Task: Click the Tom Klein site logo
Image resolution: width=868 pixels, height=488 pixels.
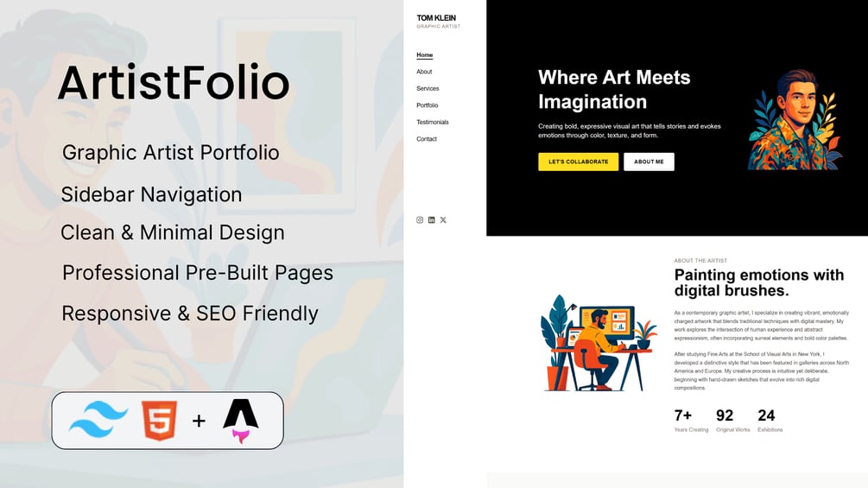Action: coord(438,21)
